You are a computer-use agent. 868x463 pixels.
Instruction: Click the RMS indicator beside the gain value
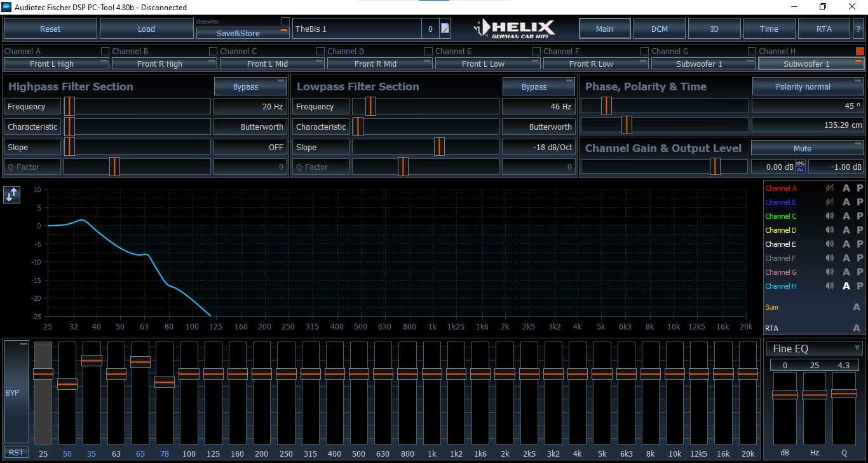click(800, 163)
